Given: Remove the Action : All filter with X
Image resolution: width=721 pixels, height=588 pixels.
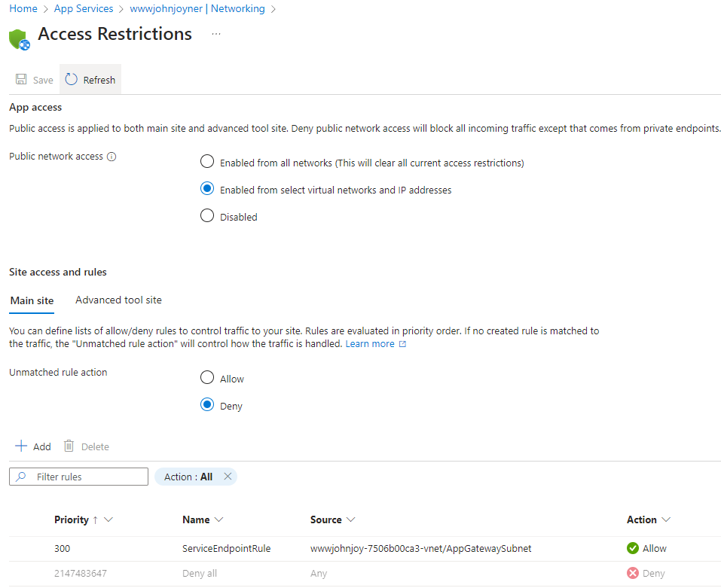Looking at the screenshot, I should 228,477.
